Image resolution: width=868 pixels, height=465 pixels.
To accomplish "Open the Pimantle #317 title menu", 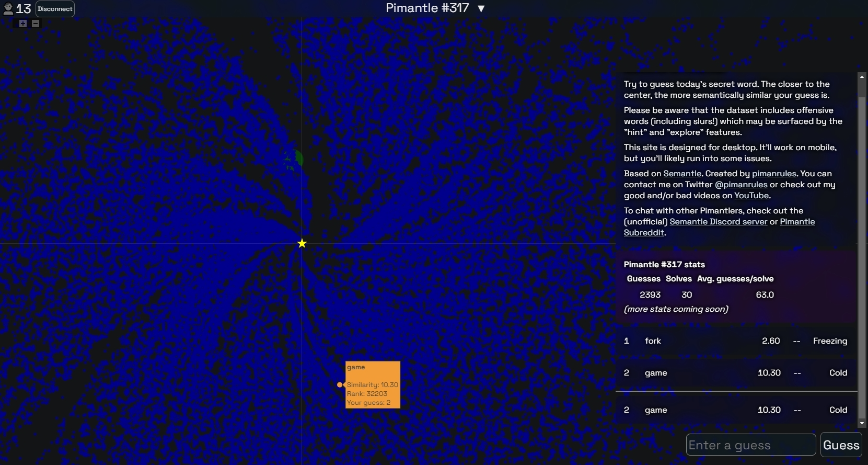I will (x=427, y=8).
